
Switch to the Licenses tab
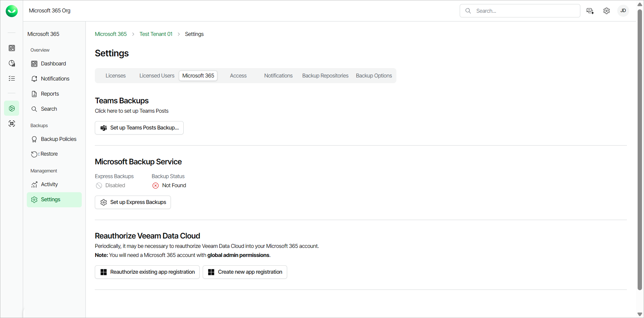point(116,76)
